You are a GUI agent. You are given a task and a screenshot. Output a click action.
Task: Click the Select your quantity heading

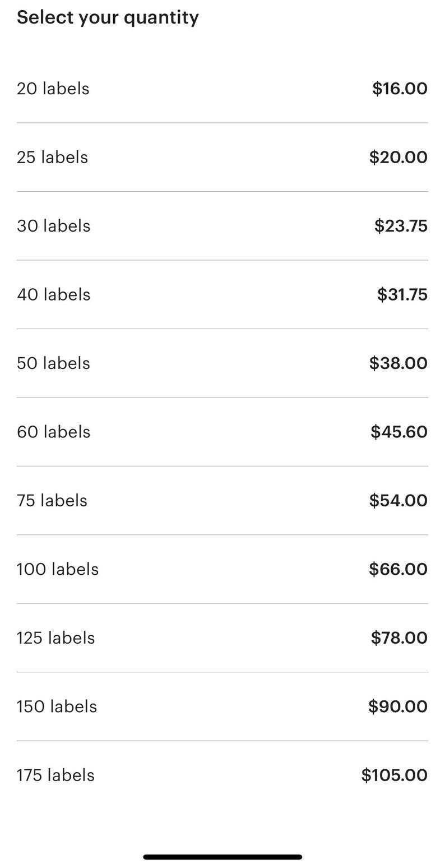click(x=108, y=17)
